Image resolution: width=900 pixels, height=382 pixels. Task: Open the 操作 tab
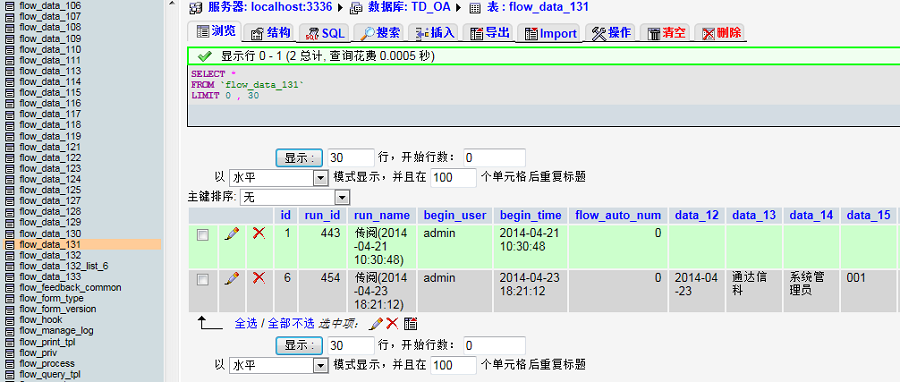tap(611, 33)
